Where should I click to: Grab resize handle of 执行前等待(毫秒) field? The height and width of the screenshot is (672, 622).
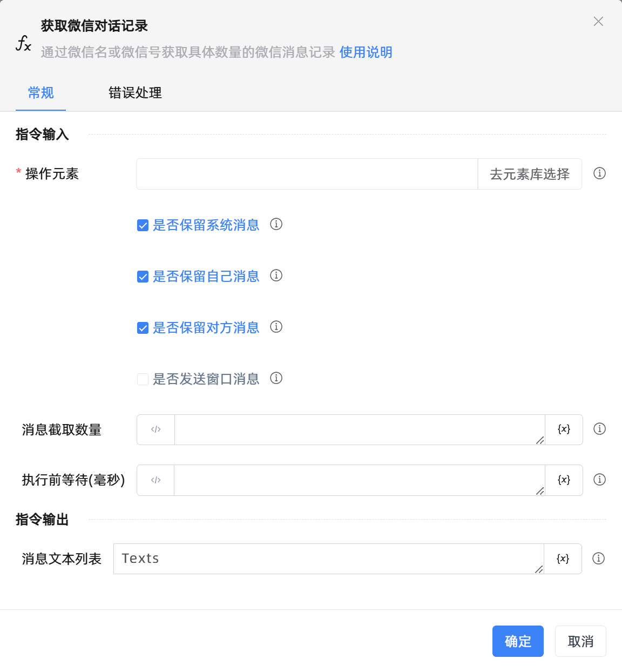click(540, 490)
